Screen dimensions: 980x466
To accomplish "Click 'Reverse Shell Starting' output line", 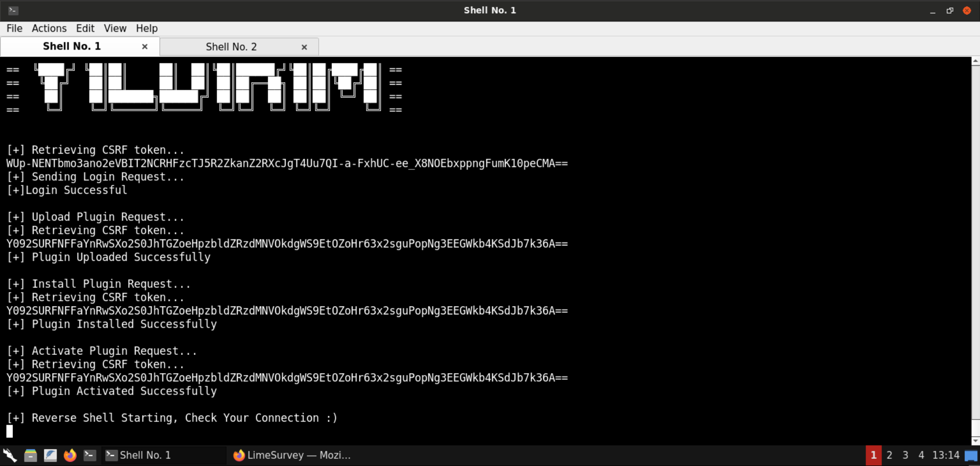I will tap(172, 418).
